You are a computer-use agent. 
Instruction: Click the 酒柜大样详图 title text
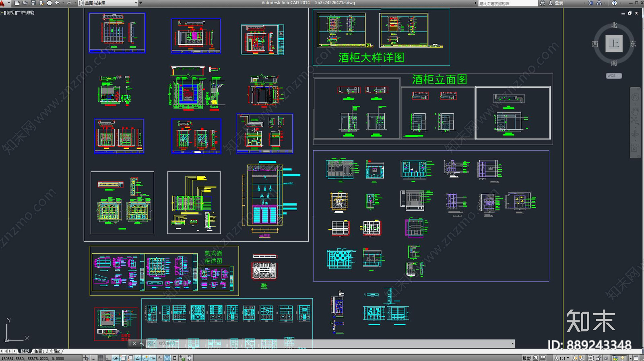[371, 58]
